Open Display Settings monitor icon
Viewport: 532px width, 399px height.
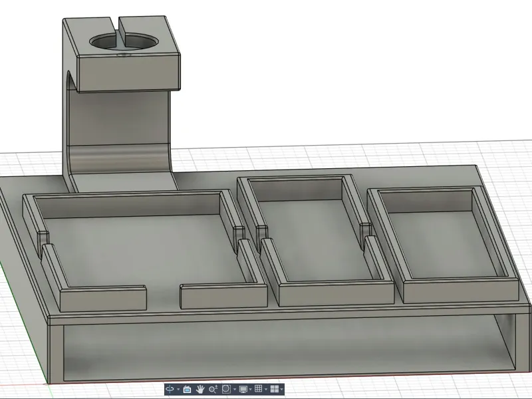coord(243,389)
